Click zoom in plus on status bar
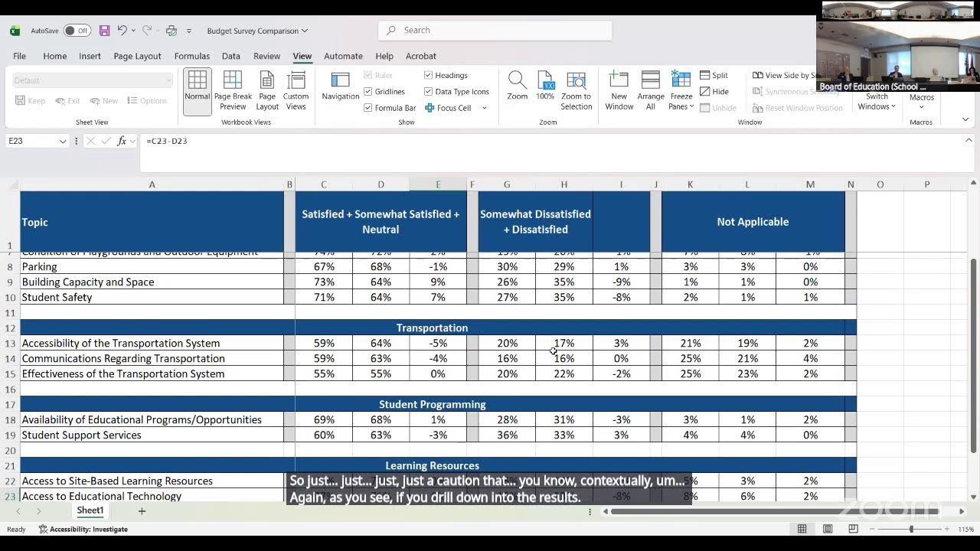 click(x=949, y=530)
